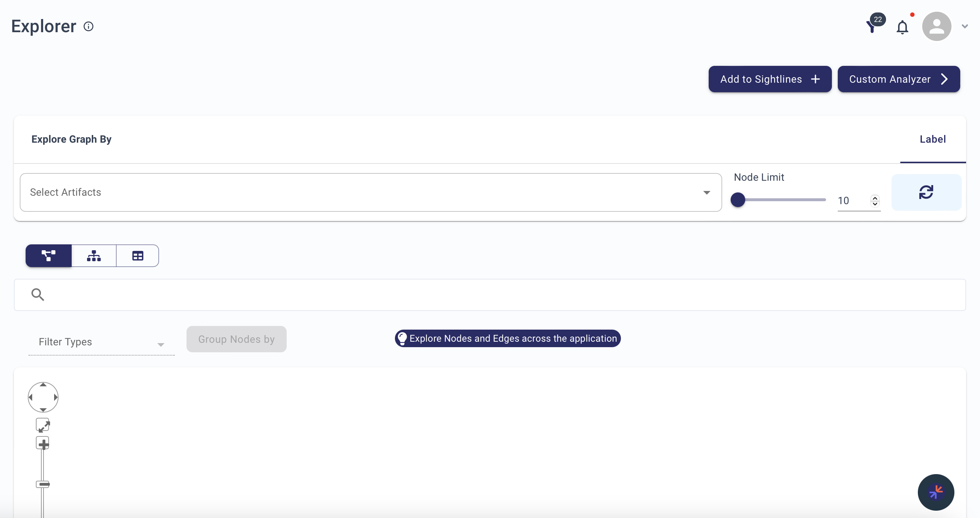Image resolution: width=980 pixels, height=518 pixels.
Task: Select the Label tab
Action: [933, 139]
